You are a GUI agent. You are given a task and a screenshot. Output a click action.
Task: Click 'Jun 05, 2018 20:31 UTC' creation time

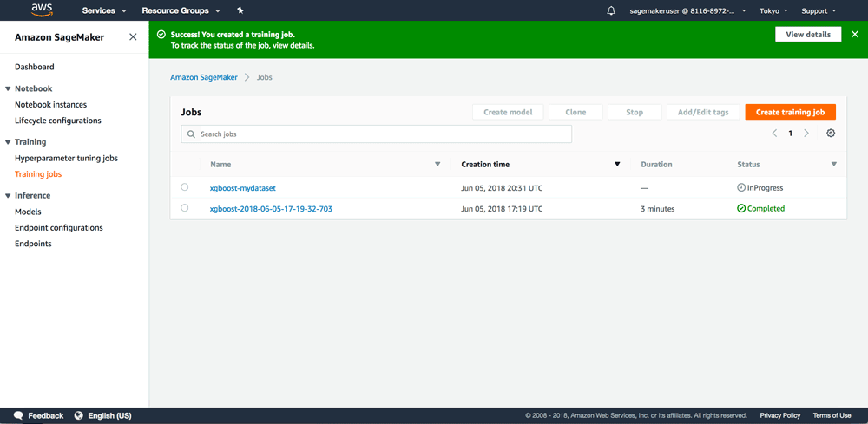(502, 188)
